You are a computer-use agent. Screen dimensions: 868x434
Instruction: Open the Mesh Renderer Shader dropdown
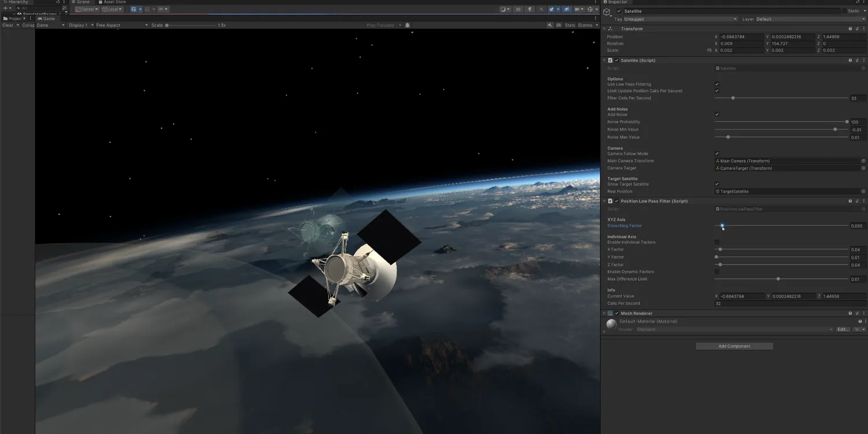[x=735, y=329]
